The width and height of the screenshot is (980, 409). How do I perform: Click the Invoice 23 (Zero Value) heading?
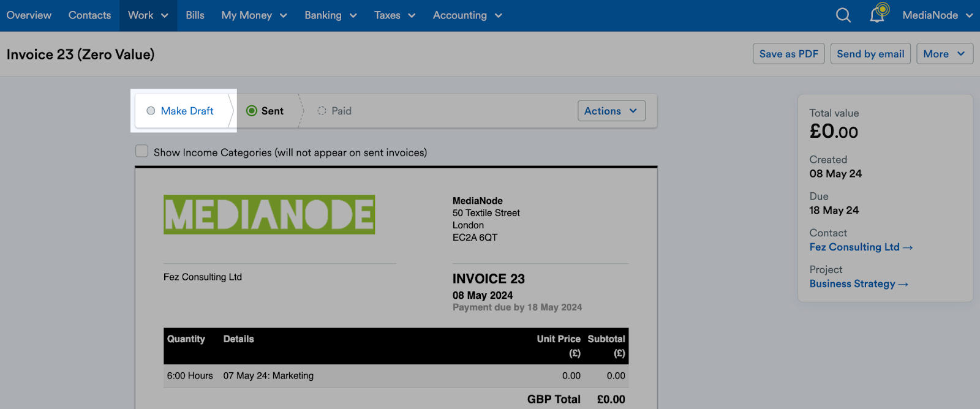click(80, 54)
